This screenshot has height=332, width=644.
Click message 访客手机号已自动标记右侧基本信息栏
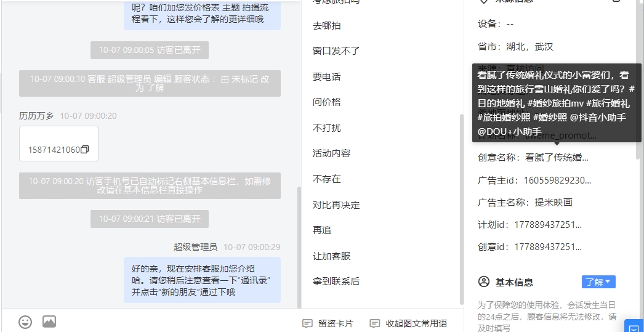150,186
